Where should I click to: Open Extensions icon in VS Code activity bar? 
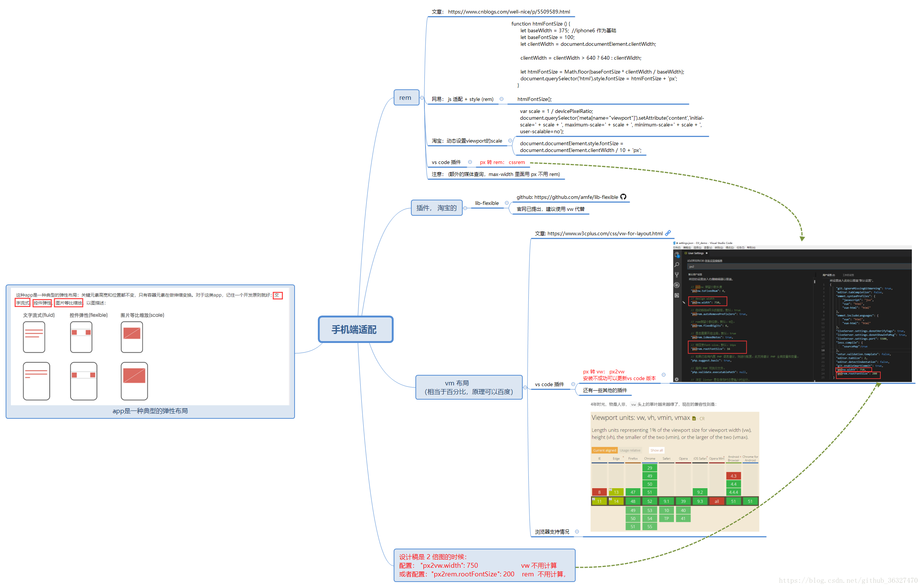coord(677,296)
